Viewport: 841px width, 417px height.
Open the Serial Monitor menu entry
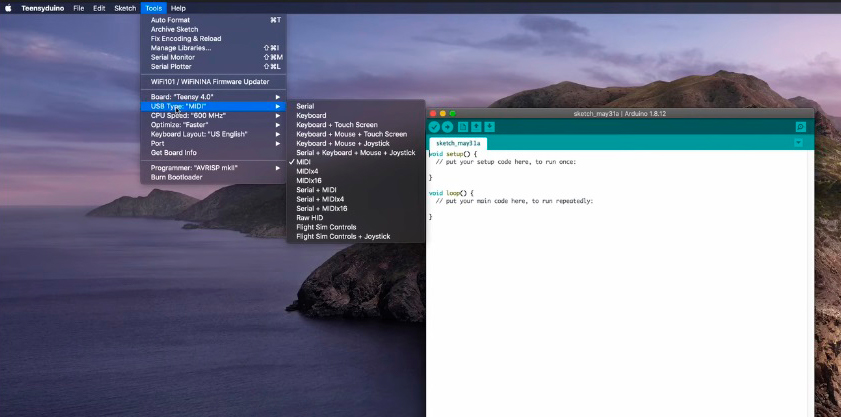pos(213,57)
